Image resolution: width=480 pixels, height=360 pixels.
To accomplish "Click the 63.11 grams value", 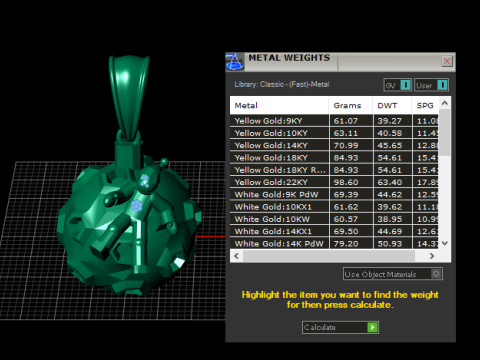I will click(346, 133).
